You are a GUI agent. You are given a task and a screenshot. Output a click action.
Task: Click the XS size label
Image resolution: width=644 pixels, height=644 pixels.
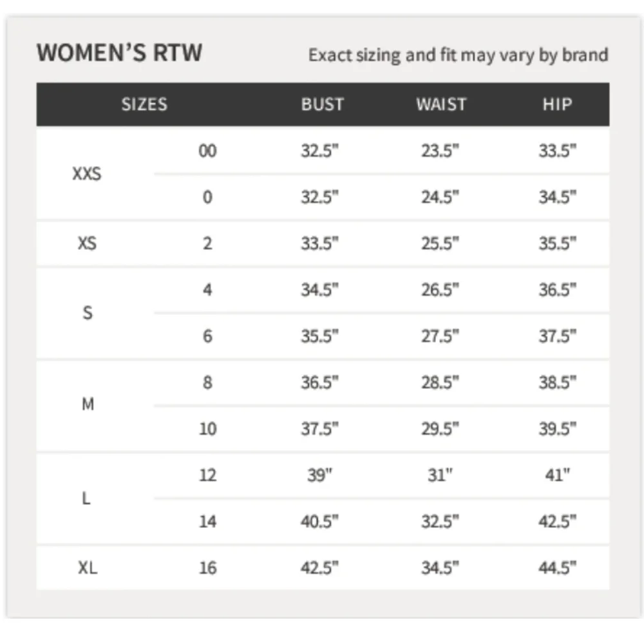click(x=87, y=243)
